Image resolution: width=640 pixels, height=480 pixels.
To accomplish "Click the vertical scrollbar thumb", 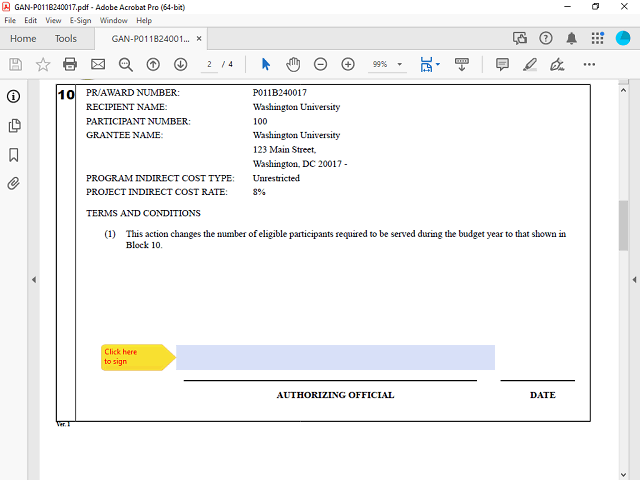I will pos(623,225).
